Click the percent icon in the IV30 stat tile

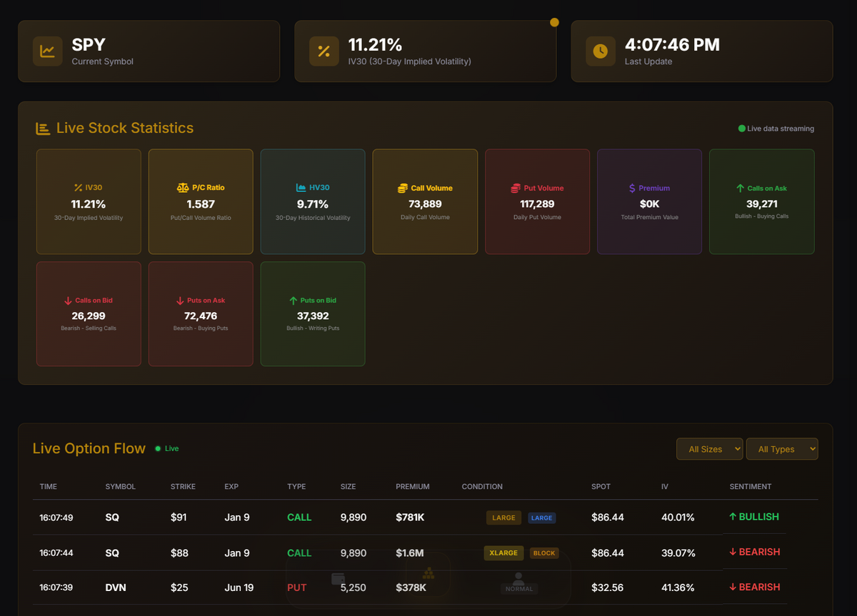click(x=78, y=188)
